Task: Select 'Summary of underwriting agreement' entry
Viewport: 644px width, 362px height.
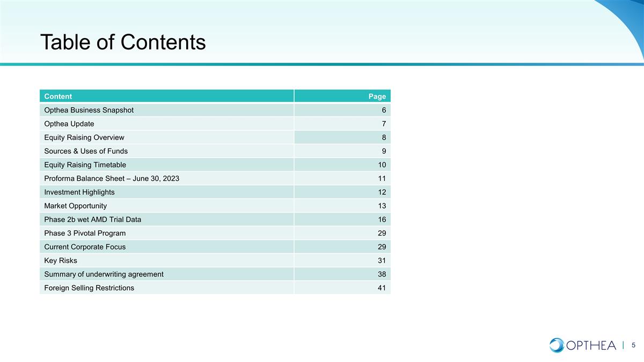Action: coord(104,274)
